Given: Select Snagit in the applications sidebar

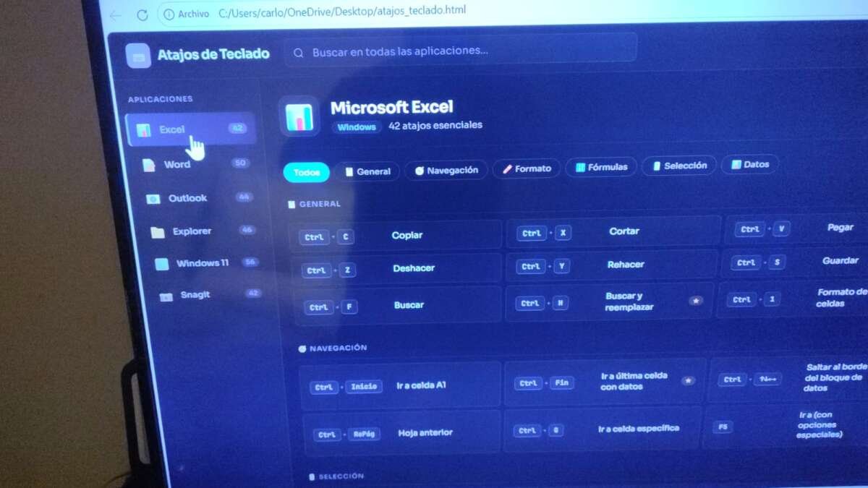Looking at the screenshot, I should pos(194,295).
